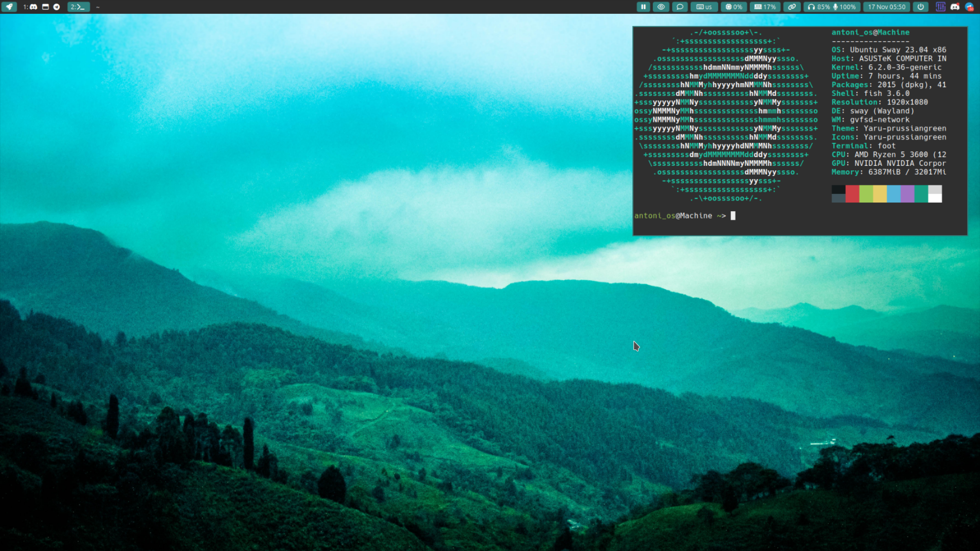The height and width of the screenshot is (551, 980).
Task: Switch to workspace 2 terminal
Action: pyautogui.click(x=78, y=7)
